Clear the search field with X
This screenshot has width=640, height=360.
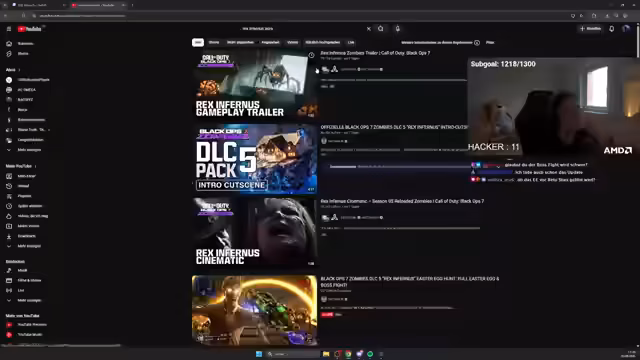[x=369, y=29]
